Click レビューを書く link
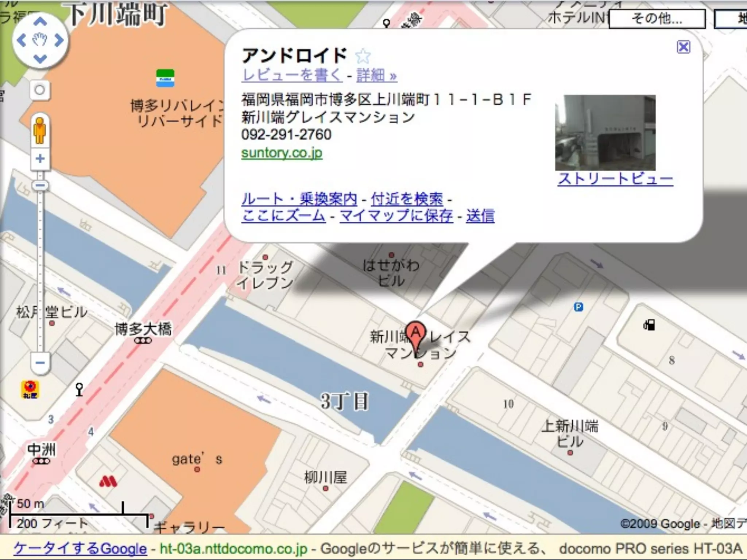 [292, 75]
